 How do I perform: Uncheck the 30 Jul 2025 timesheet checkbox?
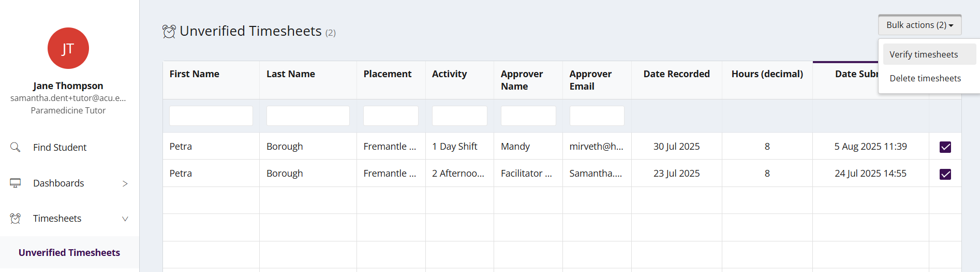click(x=945, y=147)
